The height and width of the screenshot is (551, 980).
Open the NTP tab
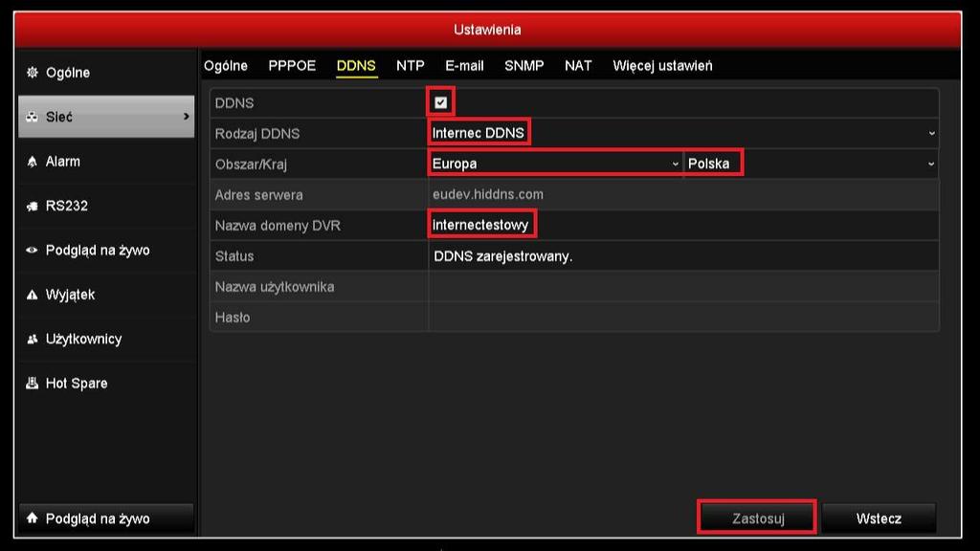pos(410,66)
